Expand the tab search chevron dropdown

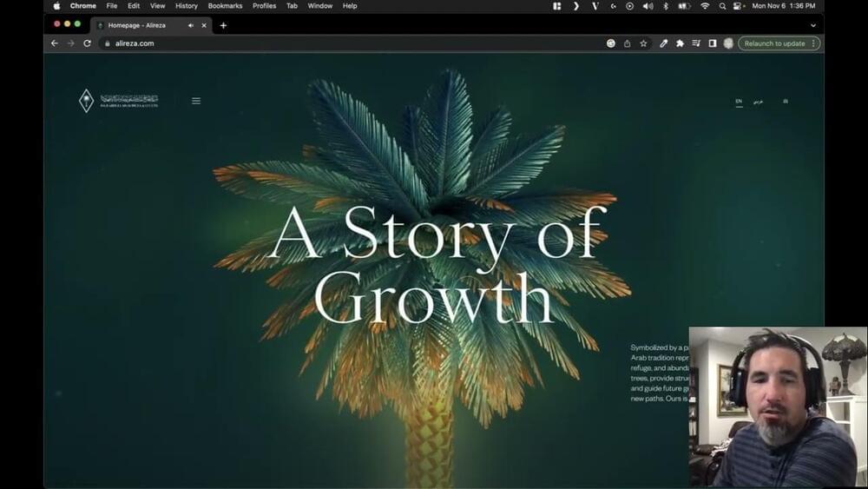(x=812, y=25)
